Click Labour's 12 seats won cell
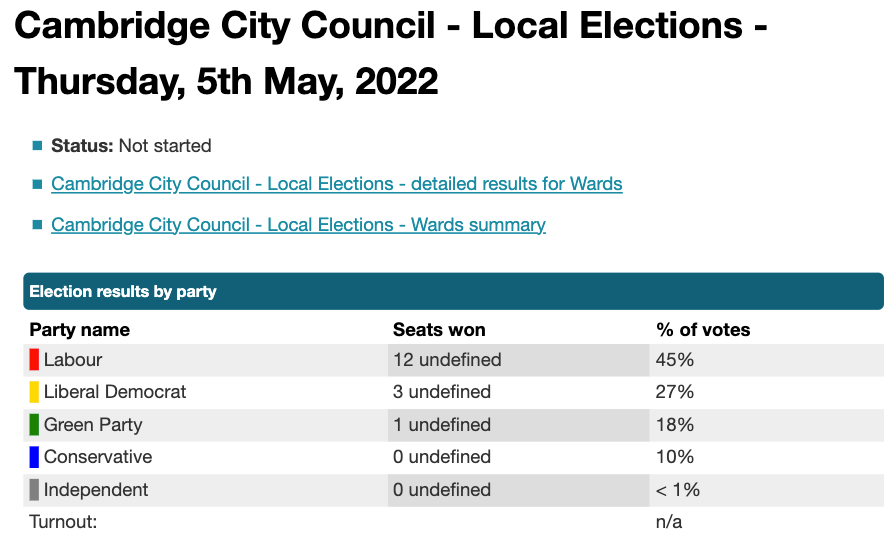 coord(447,359)
